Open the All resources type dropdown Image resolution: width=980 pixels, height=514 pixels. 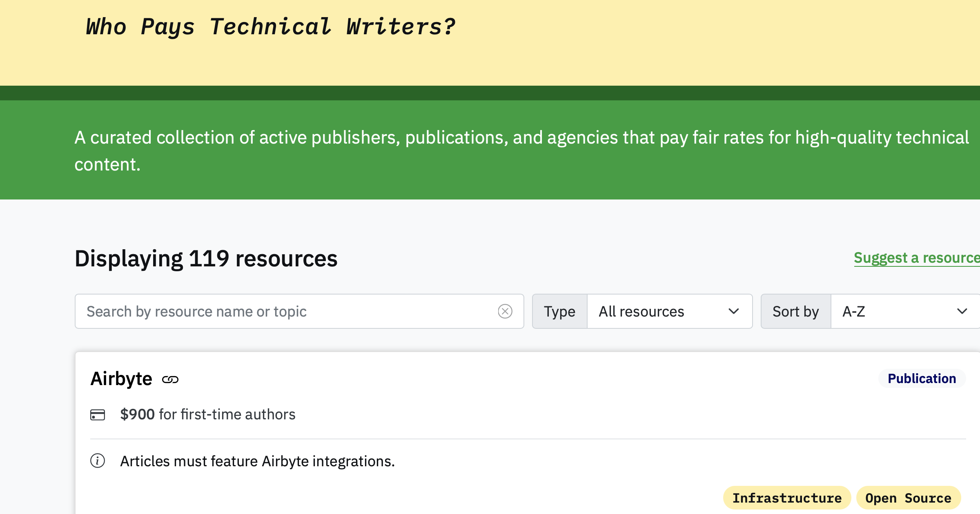tap(670, 311)
